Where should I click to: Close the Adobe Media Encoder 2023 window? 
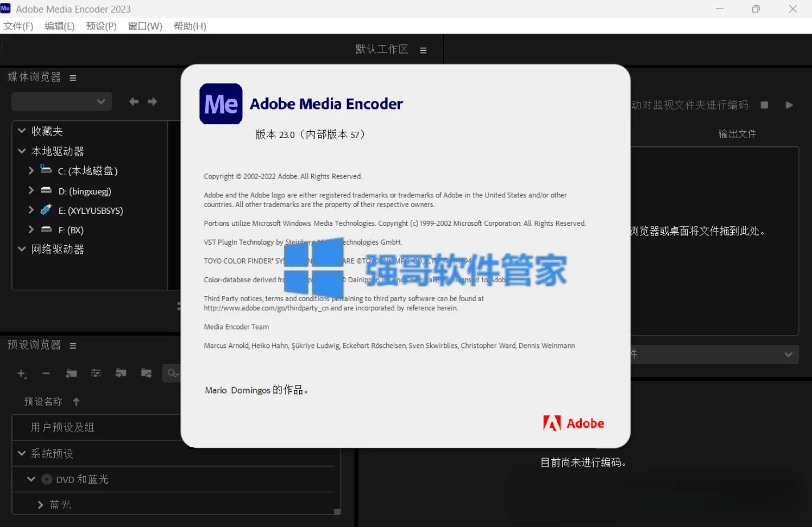pyautogui.click(x=793, y=9)
